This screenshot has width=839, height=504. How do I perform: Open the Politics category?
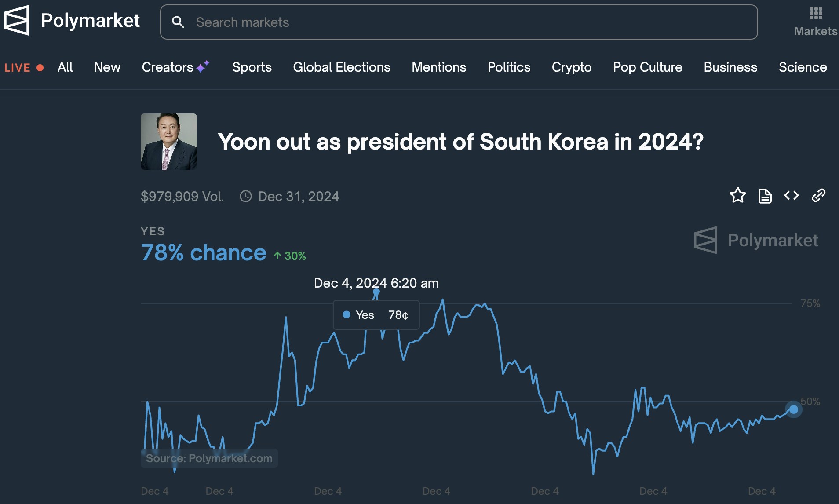[509, 67]
